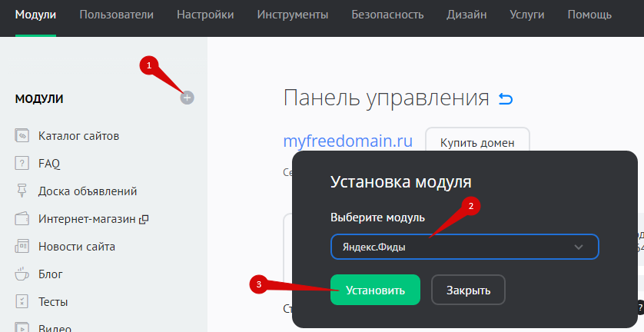The height and width of the screenshot is (332, 644).
Task: Click the Купить домен button
Action: click(x=476, y=142)
